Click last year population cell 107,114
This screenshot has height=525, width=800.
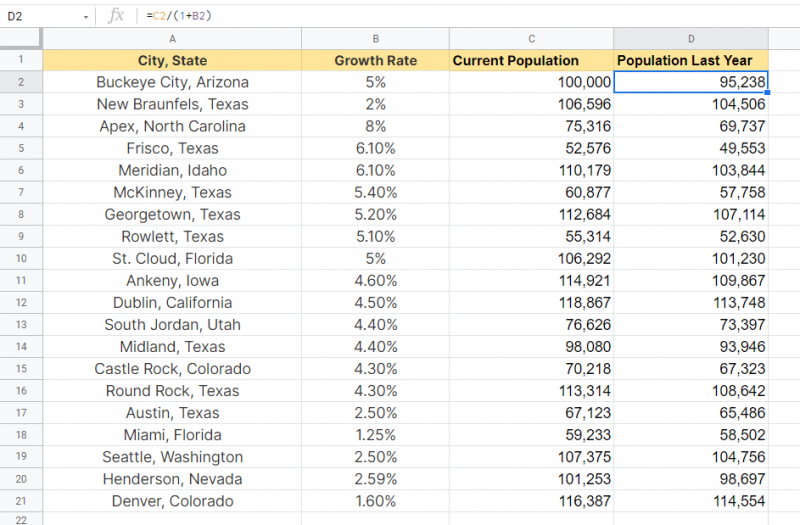[x=691, y=214]
